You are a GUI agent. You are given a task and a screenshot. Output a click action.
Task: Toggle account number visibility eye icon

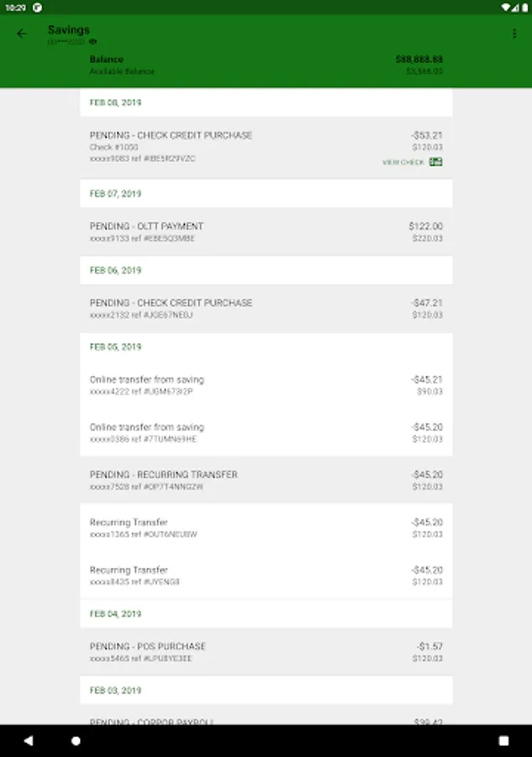[x=93, y=42]
